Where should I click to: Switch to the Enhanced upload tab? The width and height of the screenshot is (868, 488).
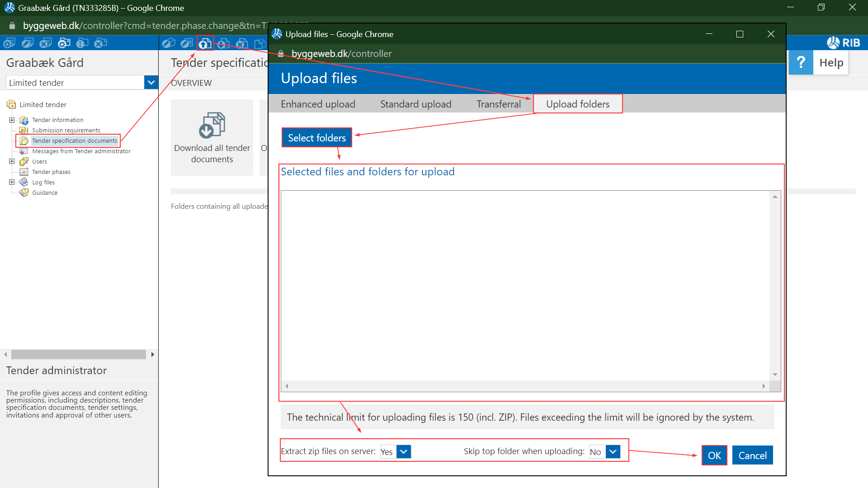tap(318, 104)
